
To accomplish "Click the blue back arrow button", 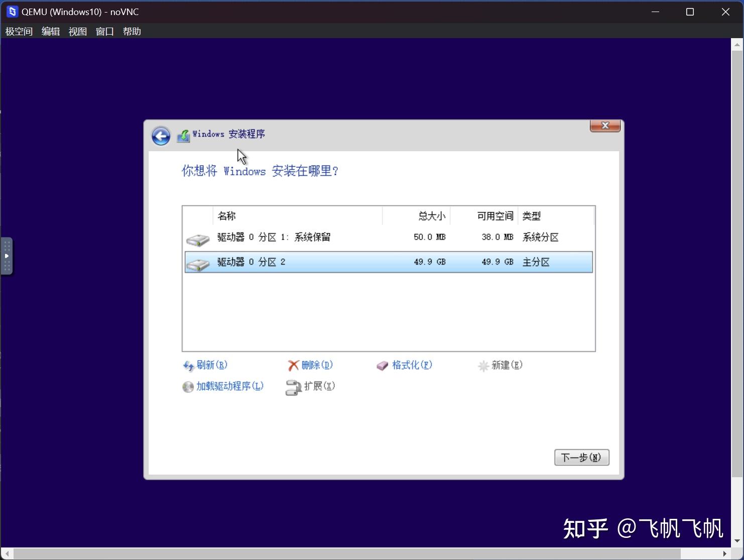I will pyautogui.click(x=160, y=135).
